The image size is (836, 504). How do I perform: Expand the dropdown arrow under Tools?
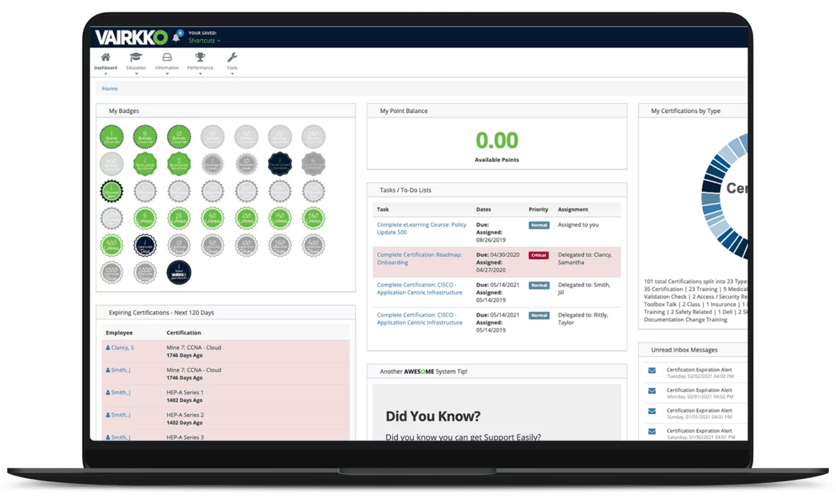click(232, 74)
